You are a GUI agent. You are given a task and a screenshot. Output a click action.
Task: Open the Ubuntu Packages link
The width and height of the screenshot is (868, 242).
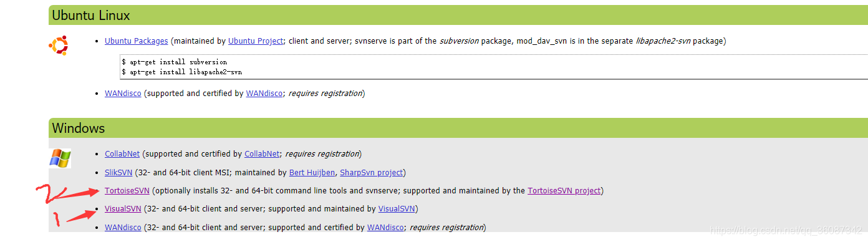(x=136, y=41)
